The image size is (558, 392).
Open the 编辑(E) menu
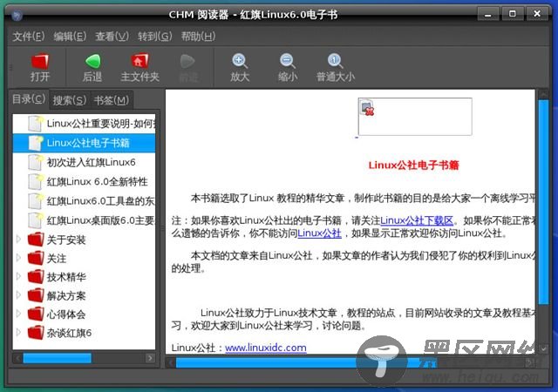70,37
